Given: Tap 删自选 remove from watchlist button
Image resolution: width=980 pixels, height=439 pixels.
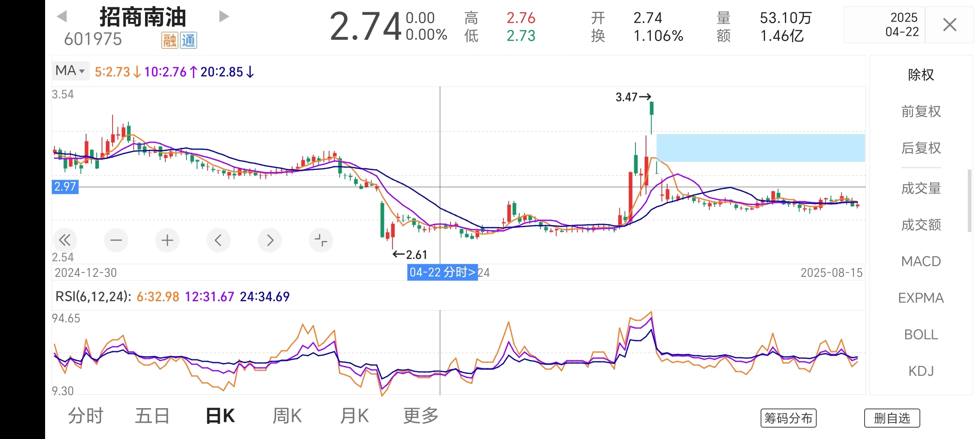Looking at the screenshot, I should (892, 418).
